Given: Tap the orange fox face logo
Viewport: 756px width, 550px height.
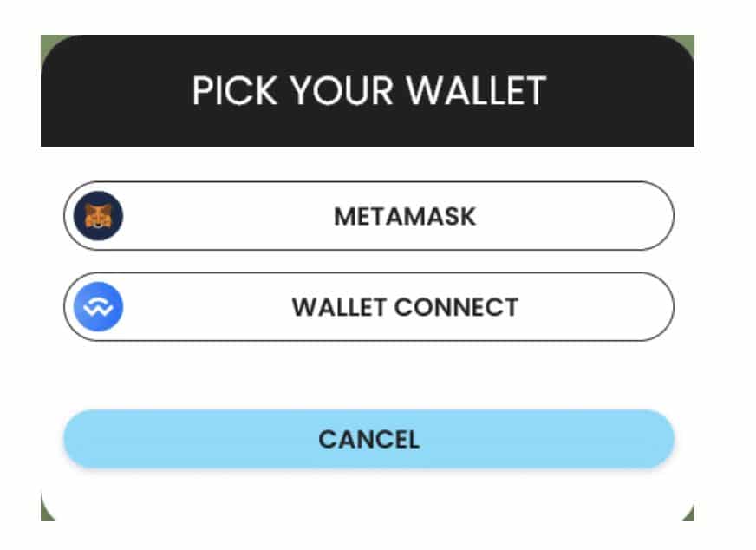Looking at the screenshot, I should [98, 216].
